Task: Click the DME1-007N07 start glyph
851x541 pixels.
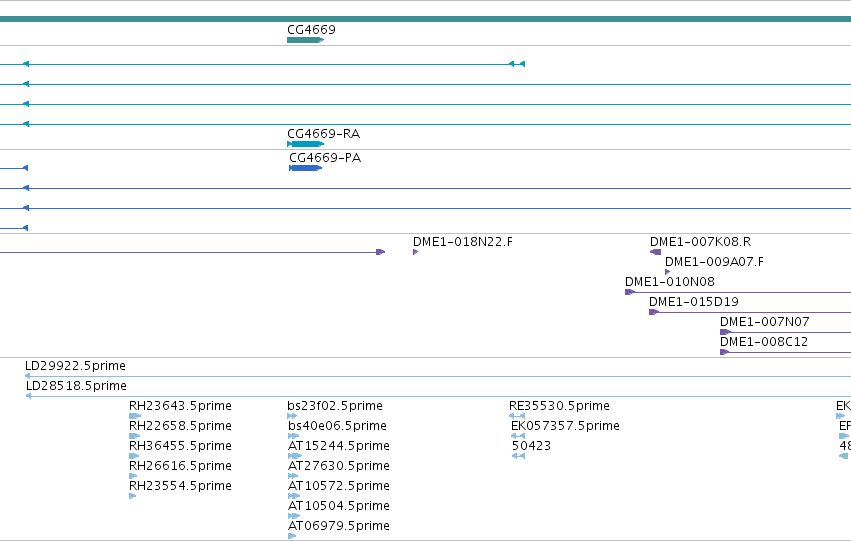Action: click(x=725, y=332)
